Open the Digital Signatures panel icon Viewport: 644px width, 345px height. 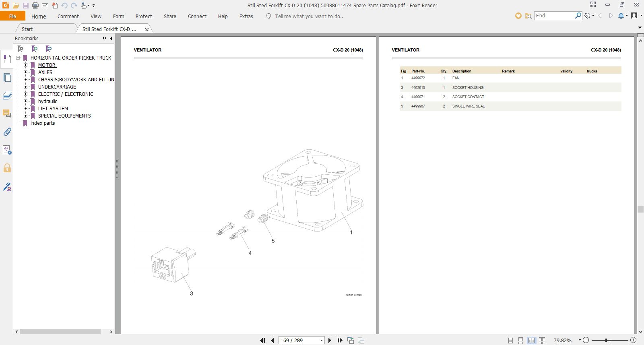[7, 187]
